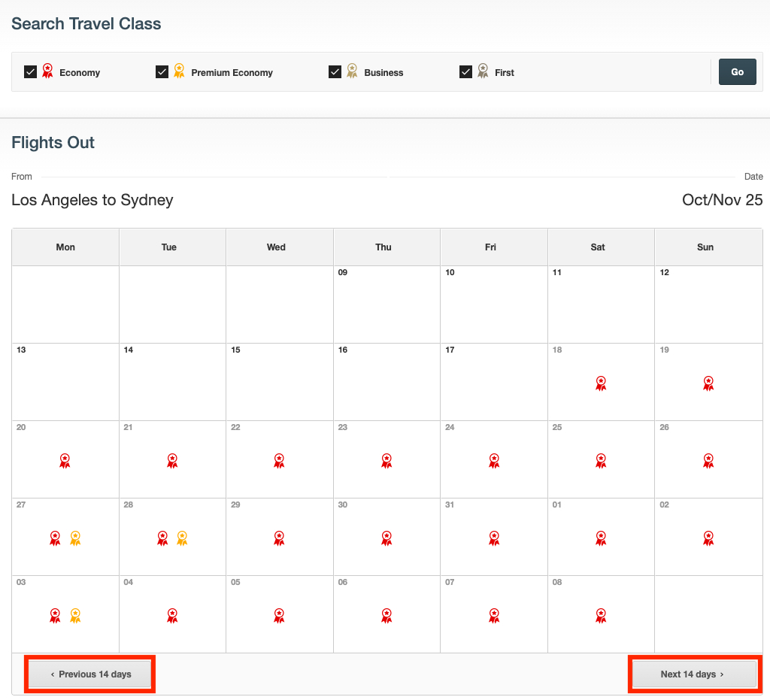Toggle the First class checkbox
The height and width of the screenshot is (700, 770).
click(x=465, y=72)
